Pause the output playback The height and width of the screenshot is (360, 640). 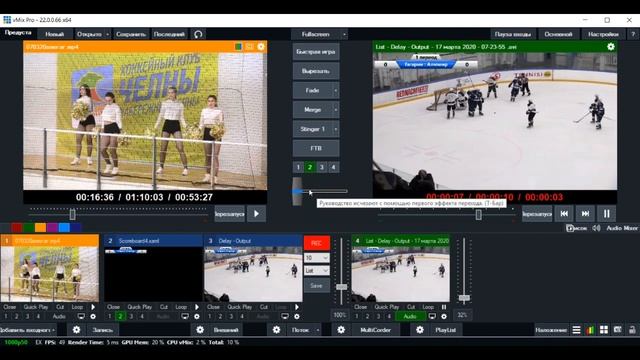click(607, 213)
